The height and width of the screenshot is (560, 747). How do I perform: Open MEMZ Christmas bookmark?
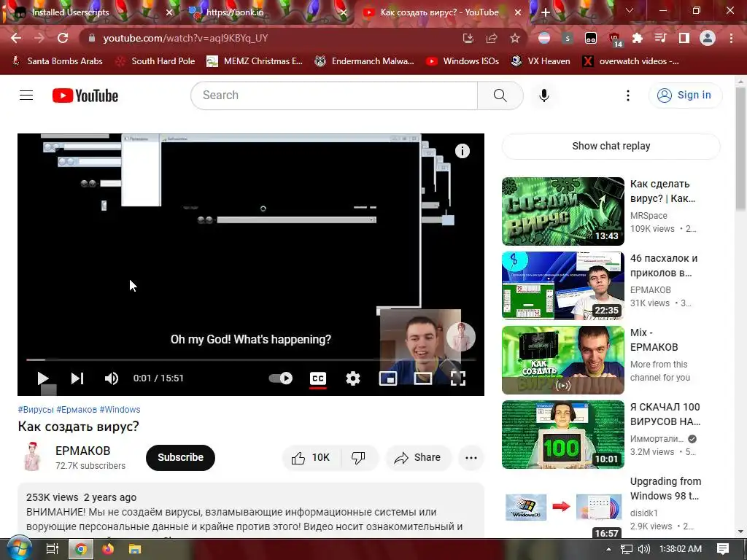255,61
